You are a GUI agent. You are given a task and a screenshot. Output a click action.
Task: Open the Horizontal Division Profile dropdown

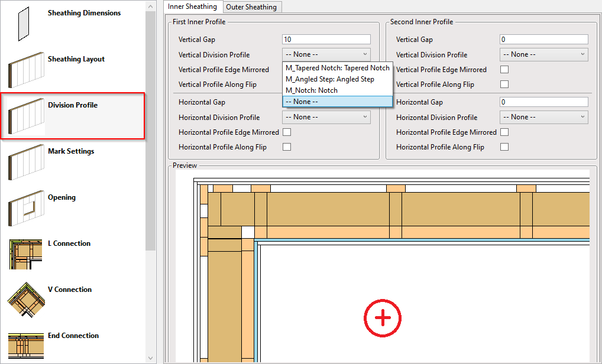pos(325,117)
